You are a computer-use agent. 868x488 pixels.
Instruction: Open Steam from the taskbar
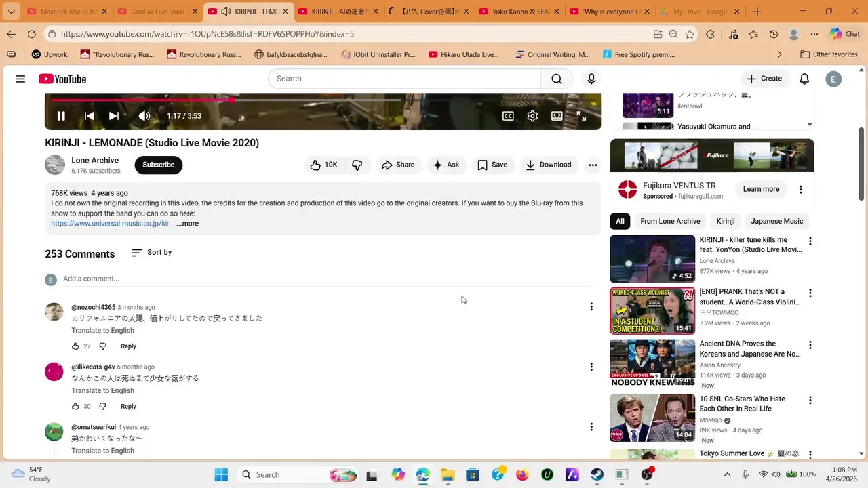(597, 474)
